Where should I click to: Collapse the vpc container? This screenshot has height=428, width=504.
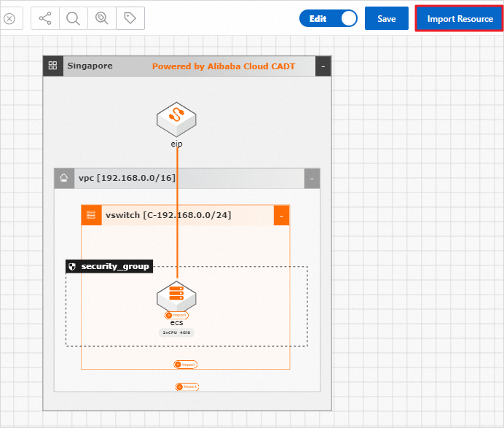pyautogui.click(x=312, y=179)
